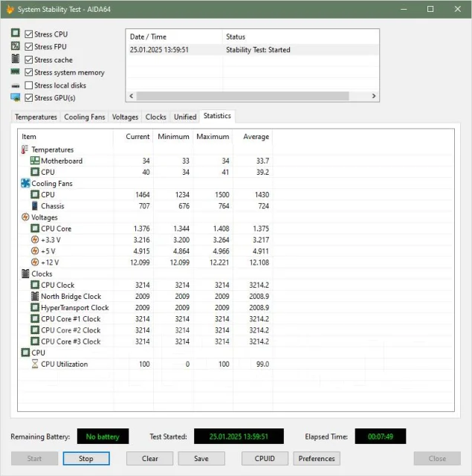Open the Unified tab
The image size is (472, 476).
pos(185,117)
